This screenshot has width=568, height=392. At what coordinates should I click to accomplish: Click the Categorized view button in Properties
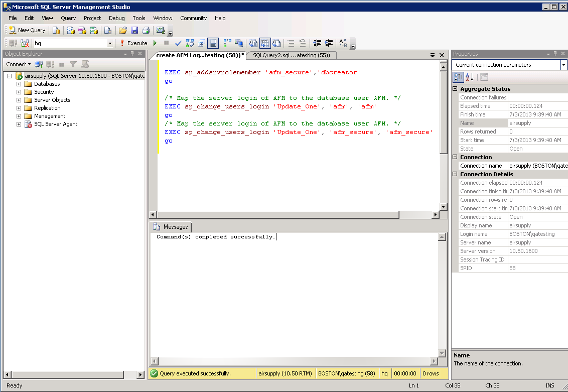(x=458, y=77)
